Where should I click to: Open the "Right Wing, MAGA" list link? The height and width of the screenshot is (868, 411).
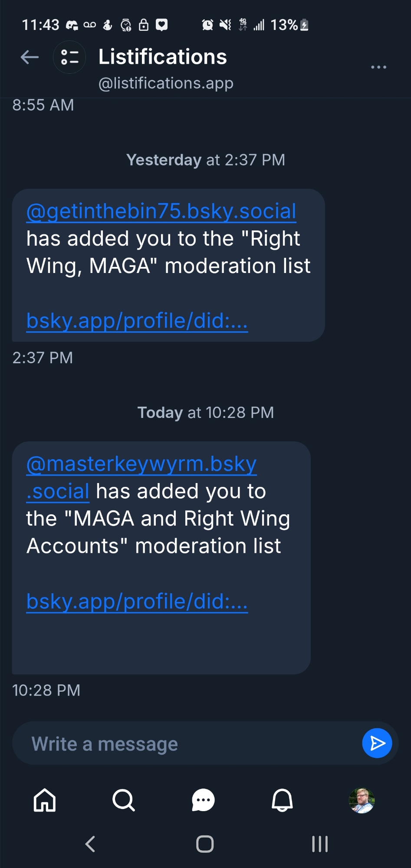click(137, 321)
